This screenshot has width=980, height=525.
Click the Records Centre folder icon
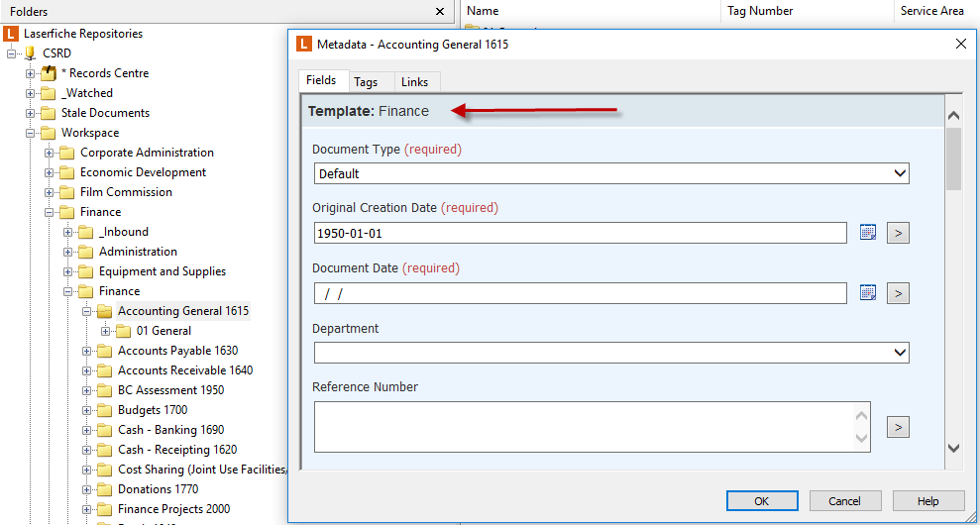[x=49, y=73]
